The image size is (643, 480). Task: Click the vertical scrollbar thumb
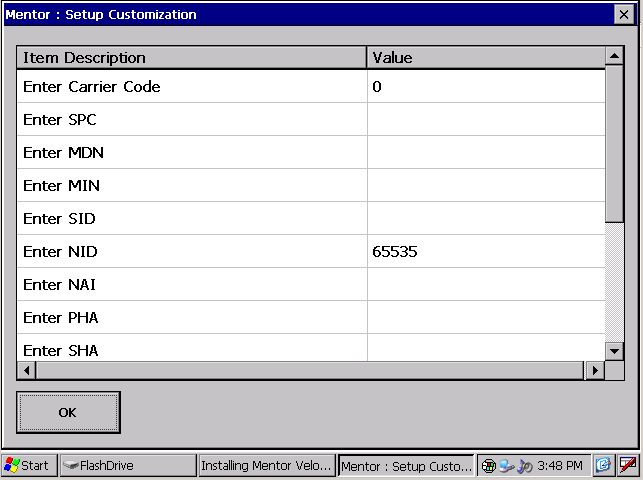(614, 144)
